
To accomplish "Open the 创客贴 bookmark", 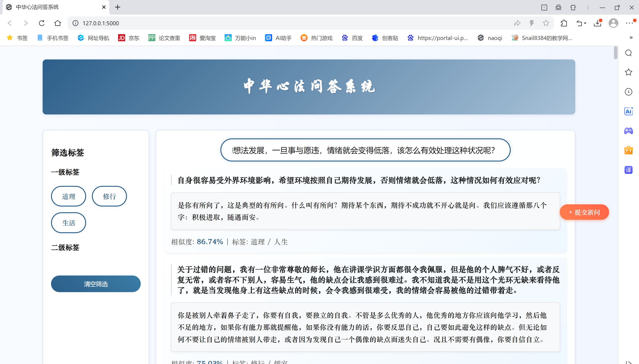I will coord(385,38).
